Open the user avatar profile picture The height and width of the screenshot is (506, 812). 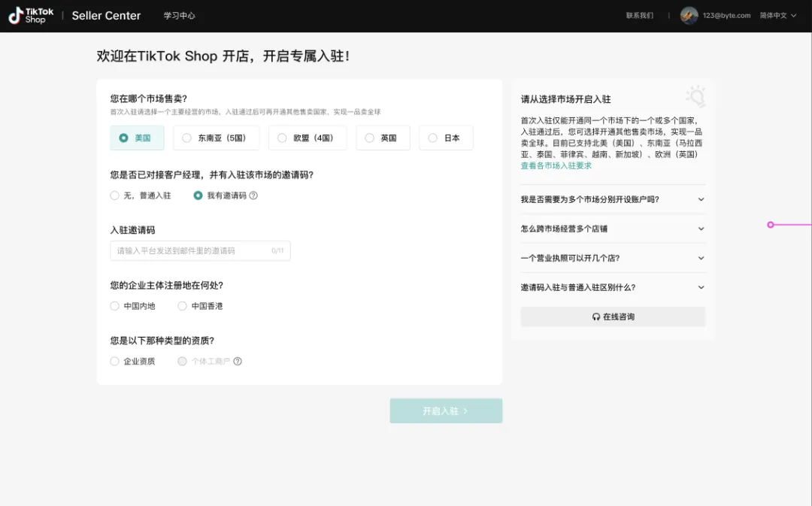pos(689,16)
